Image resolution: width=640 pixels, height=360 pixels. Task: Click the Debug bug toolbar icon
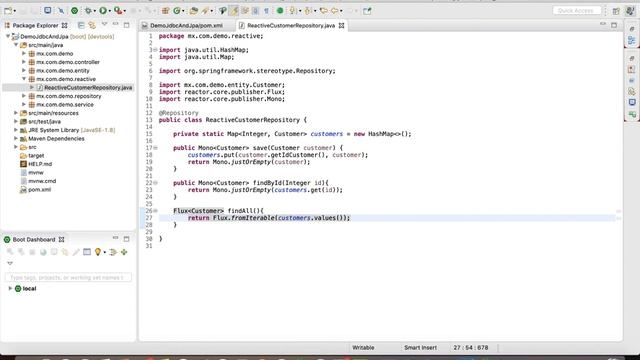click(x=88, y=11)
